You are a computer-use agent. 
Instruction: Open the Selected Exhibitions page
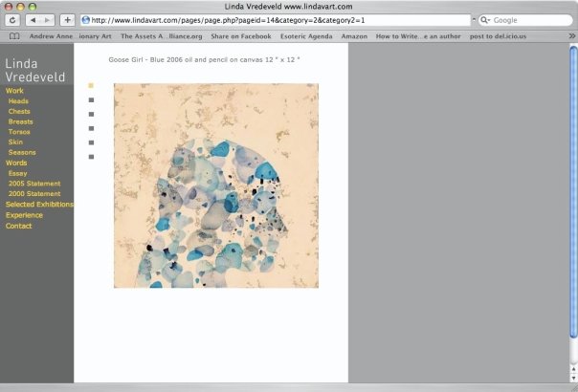39,205
